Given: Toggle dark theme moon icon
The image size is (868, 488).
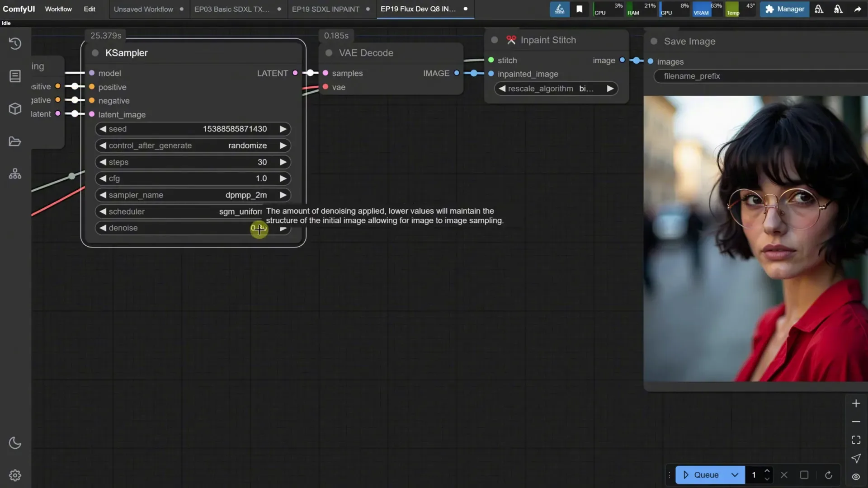Looking at the screenshot, I should [x=15, y=443].
